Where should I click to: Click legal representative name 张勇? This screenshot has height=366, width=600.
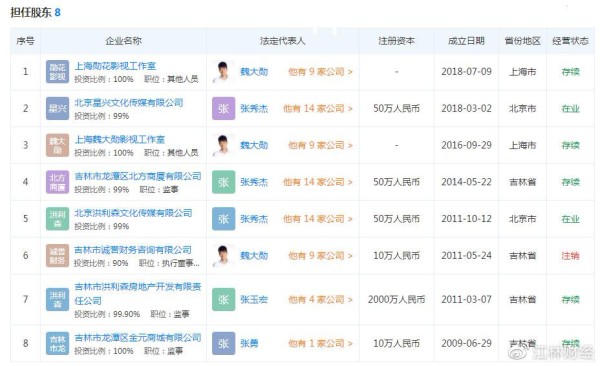(249, 343)
